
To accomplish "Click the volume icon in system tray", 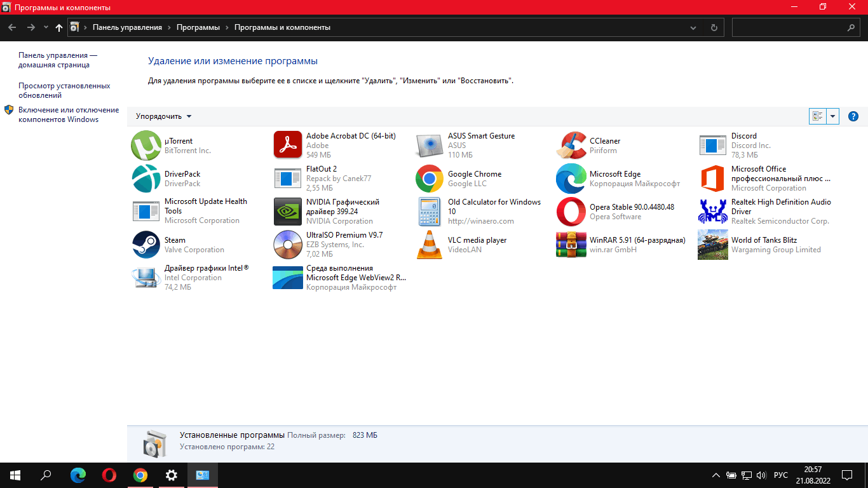I will 761,475.
